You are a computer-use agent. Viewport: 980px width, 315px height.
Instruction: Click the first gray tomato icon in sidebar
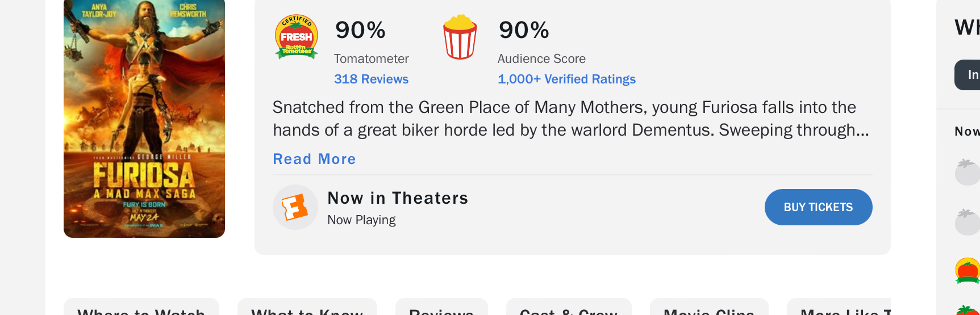[x=967, y=172]
